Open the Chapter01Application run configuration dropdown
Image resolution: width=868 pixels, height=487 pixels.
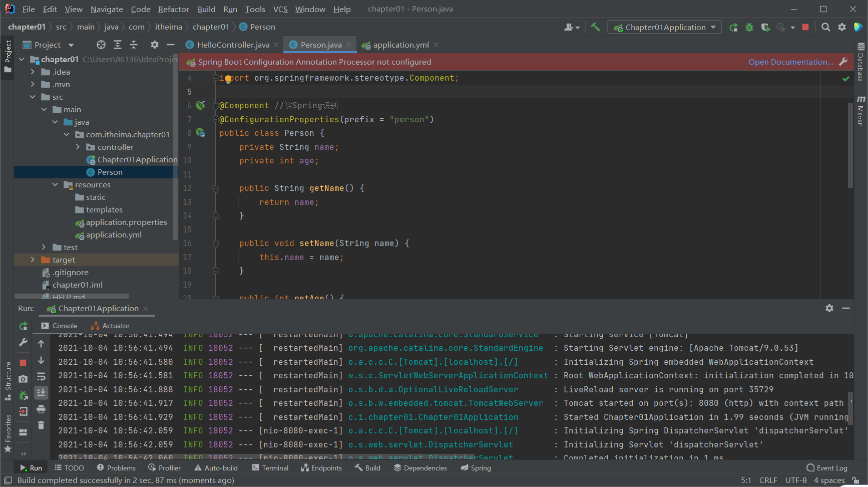point(712,27)
